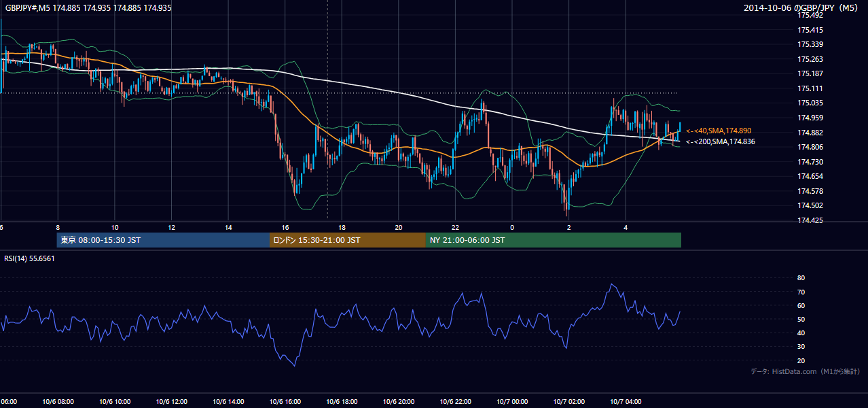Click RSI scale level 40
Screen dimensions: 868x408
(x=801, y=333)
